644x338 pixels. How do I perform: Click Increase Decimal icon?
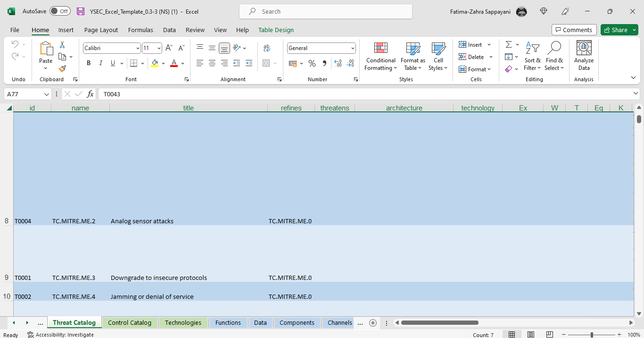tap(338, 63)
